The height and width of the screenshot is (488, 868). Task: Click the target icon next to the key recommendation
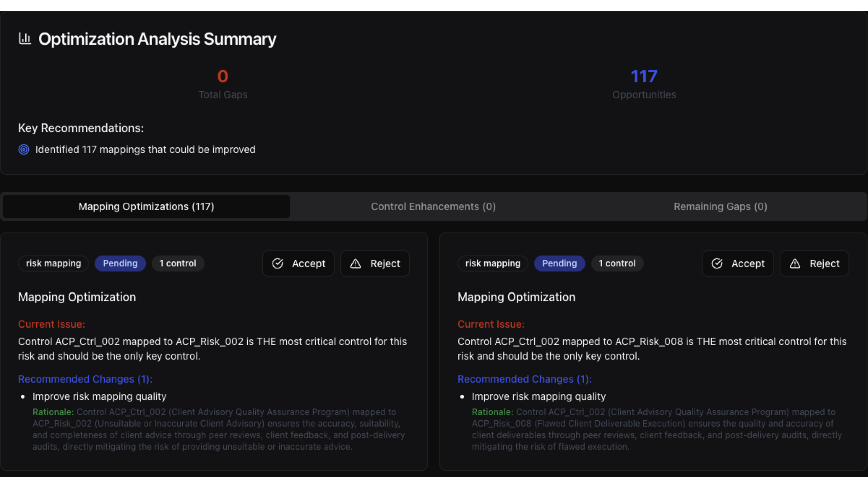[24, 150]
